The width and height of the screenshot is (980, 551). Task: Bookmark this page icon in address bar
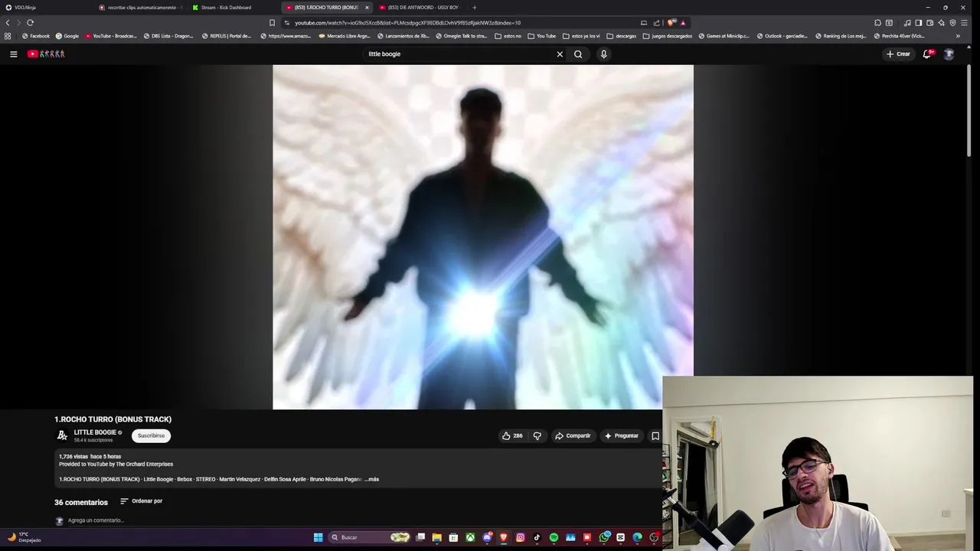(272, 23)
